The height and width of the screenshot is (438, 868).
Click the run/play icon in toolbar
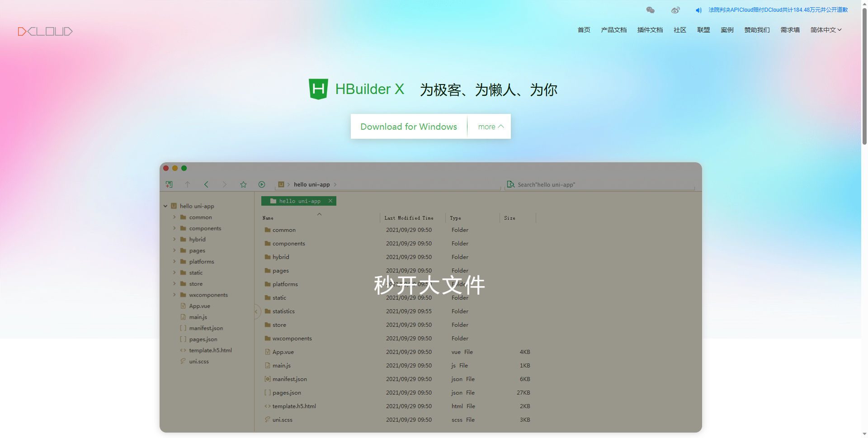(x=261, y=184)
